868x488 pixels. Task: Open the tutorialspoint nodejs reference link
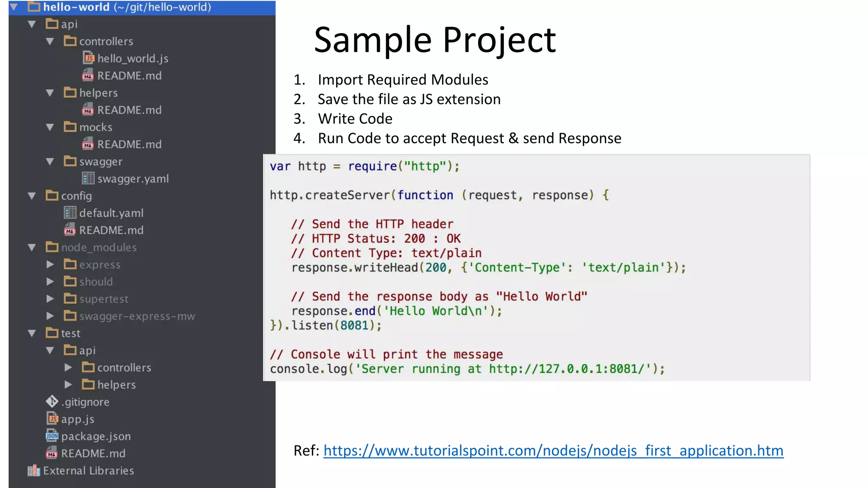tap(554, 451)
